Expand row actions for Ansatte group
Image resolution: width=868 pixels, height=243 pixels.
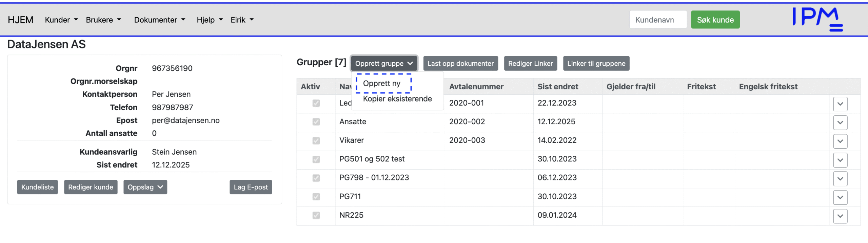click(x=840, y=123)
